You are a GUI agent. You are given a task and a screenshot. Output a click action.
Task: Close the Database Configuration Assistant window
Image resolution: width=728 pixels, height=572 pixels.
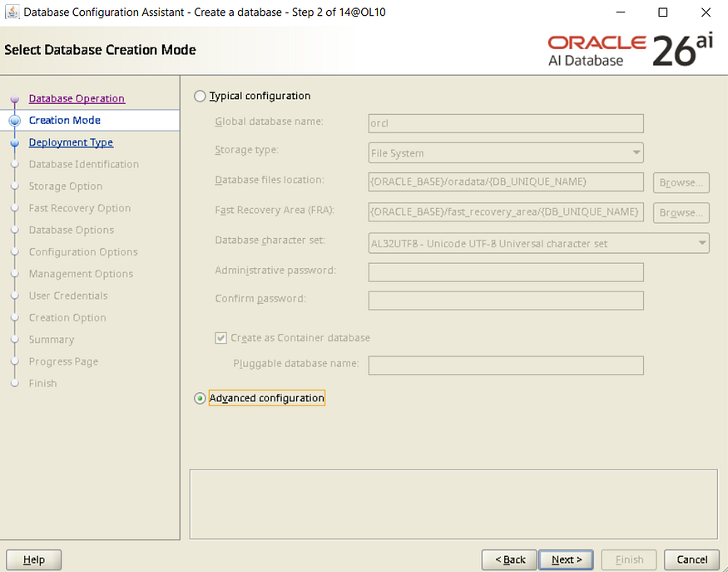pyautogui.click(x=706, y=12)
